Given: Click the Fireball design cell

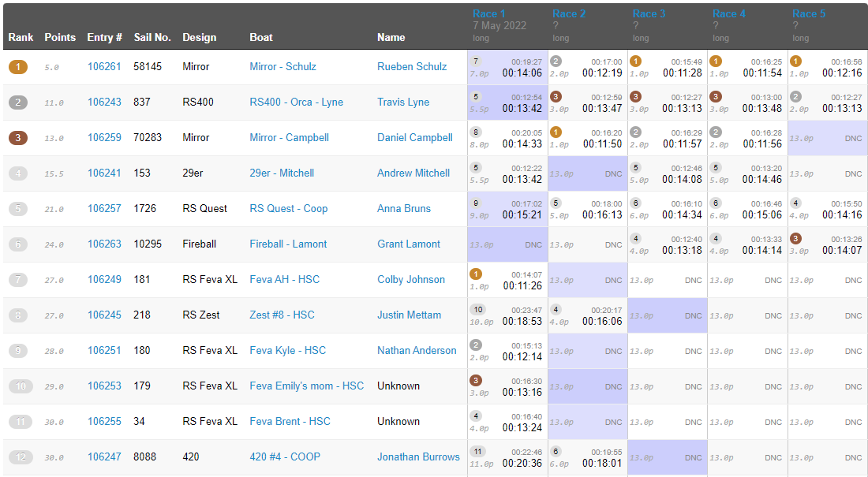Looking at the screenshot, I should point(200,244).
